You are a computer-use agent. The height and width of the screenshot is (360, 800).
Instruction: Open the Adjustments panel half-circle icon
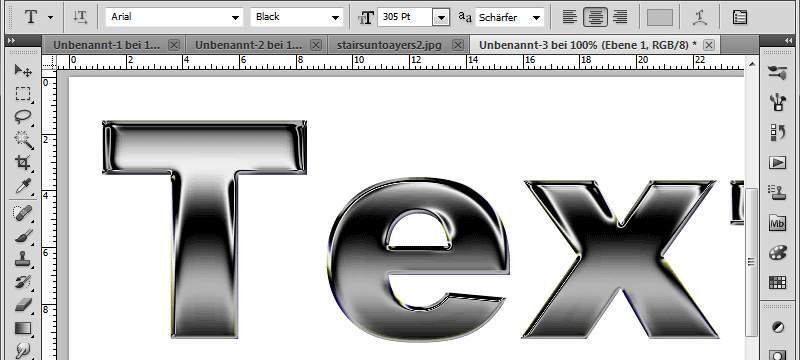[x=777, y=327]
